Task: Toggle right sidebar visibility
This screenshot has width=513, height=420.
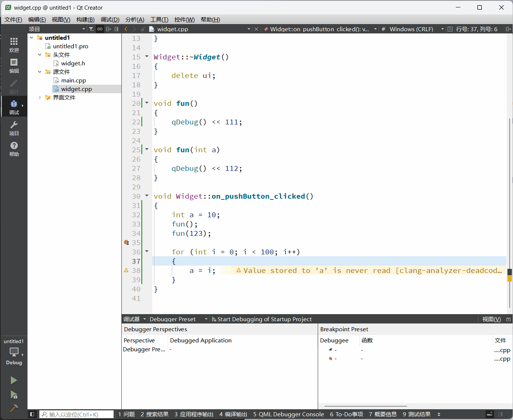Action: (500, 414)
